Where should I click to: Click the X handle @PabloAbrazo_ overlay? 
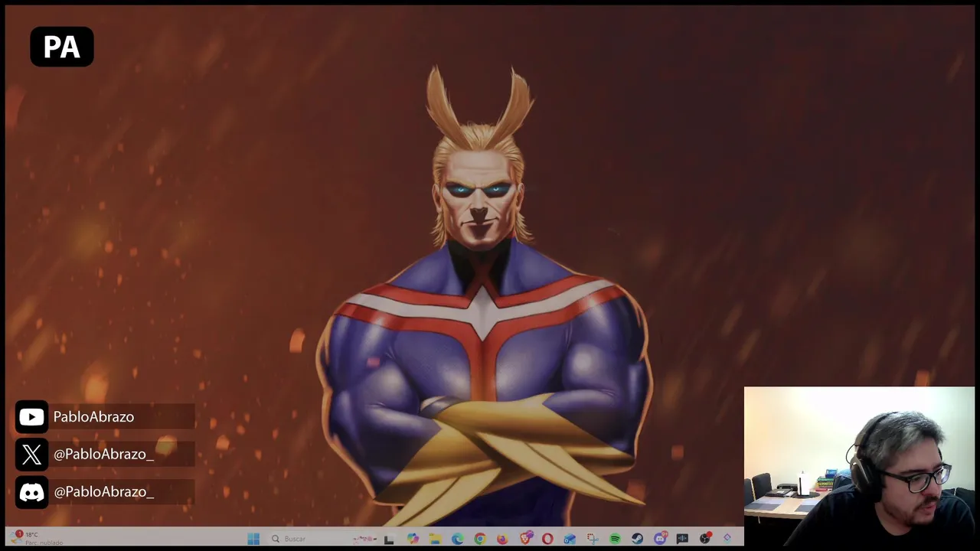pos(105,455)
